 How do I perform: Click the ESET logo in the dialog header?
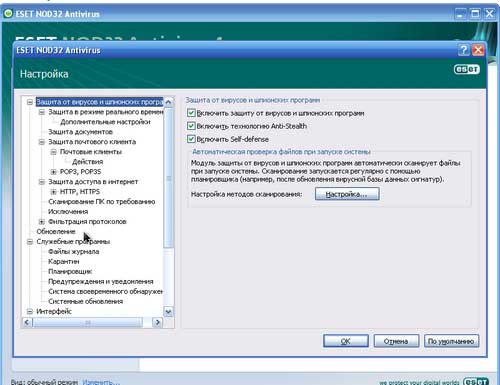click(467, 69)
